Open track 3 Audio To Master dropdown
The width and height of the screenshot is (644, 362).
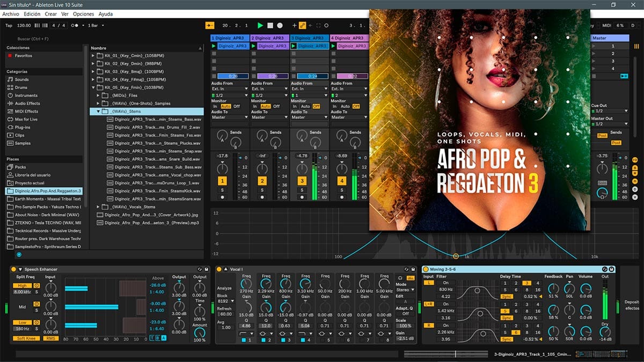pyautogui.click(x=310, y=117)
